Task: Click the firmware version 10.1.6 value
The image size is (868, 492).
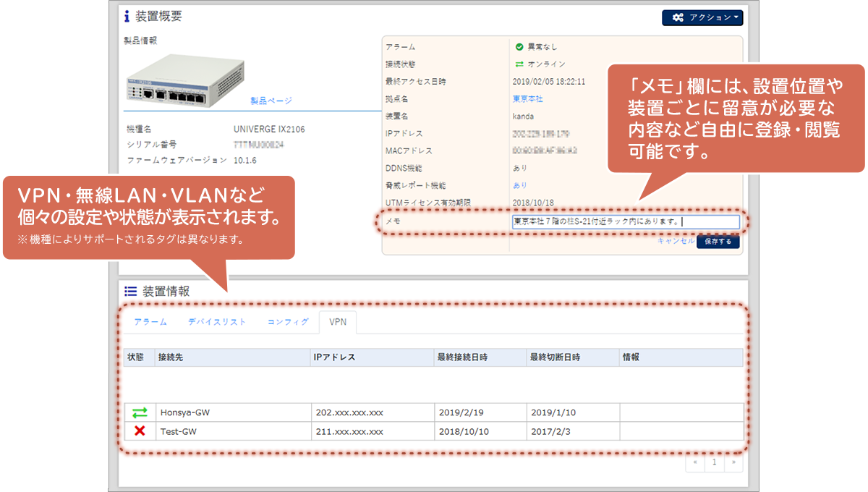Action: coord(246,159)
